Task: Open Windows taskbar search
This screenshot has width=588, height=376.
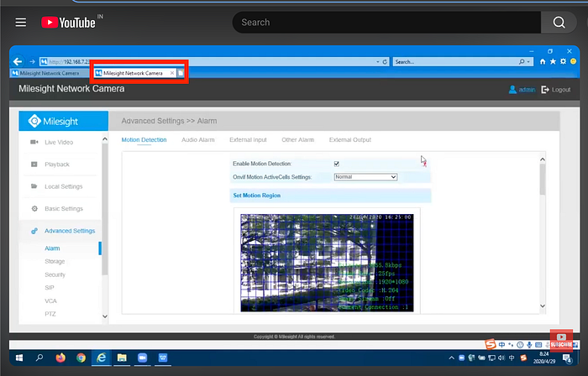Action: 39,358
